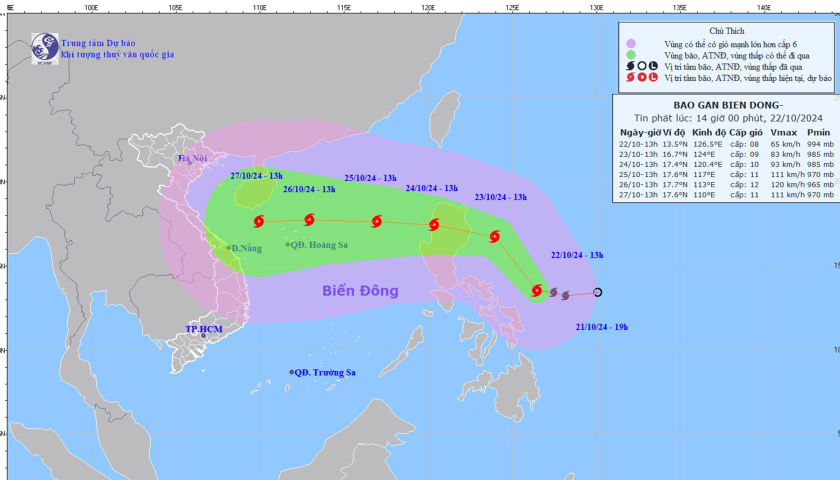Click the green circle swatch in the legend

631,54
